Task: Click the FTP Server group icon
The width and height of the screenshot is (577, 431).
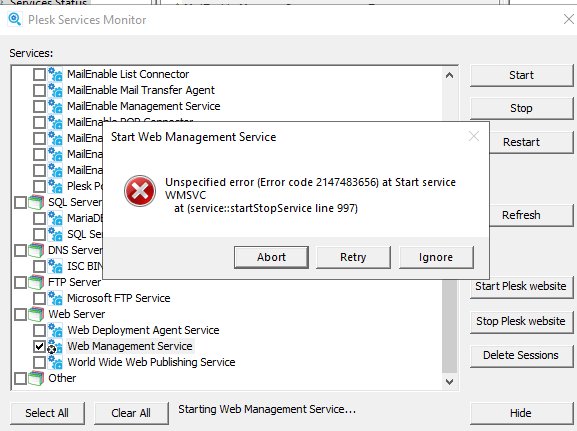Action: [36, 282]
